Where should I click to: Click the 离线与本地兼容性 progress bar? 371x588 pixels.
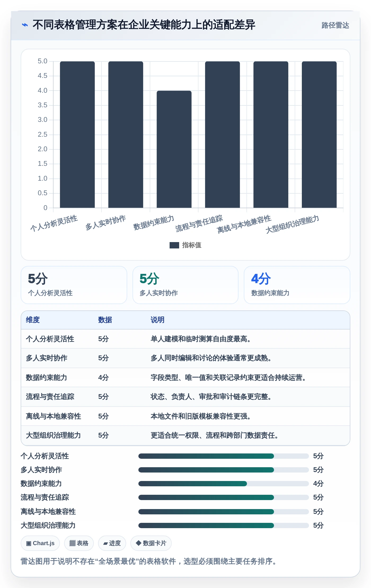pos(223,512)
